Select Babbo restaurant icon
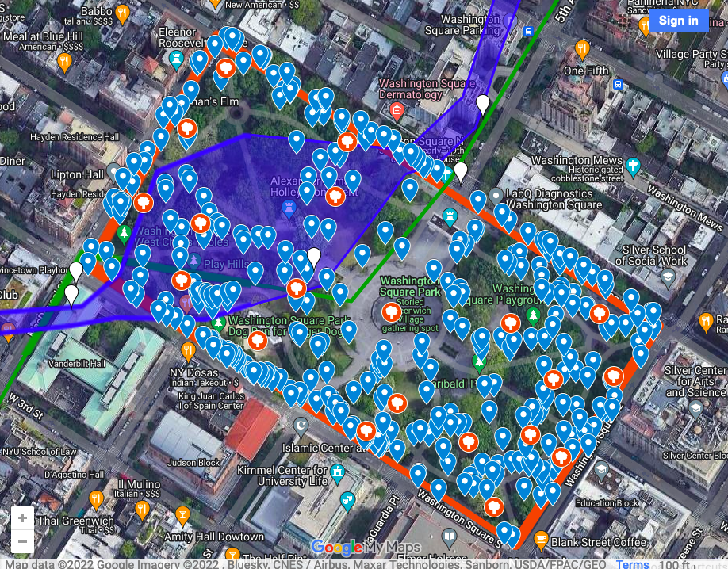The width and height of the screenshot is (728, 569). pos(121,13)
